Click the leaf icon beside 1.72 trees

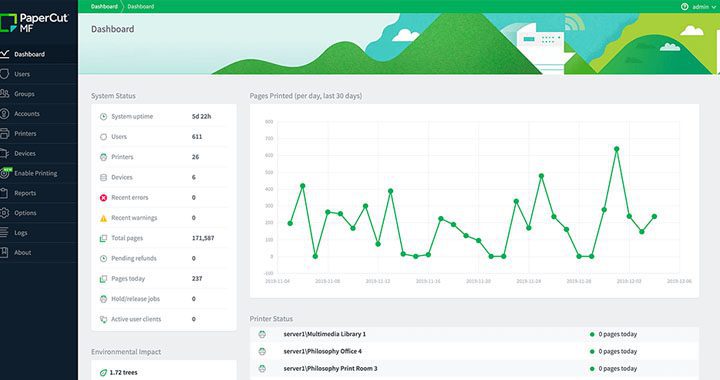tap(103, 373)
